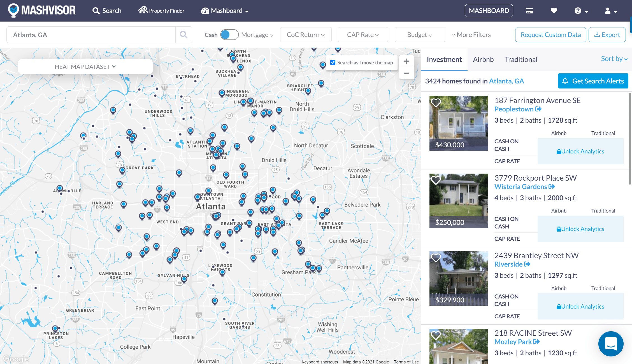
Task: Zoom in the map with plus
Action: tap(406, 61)
